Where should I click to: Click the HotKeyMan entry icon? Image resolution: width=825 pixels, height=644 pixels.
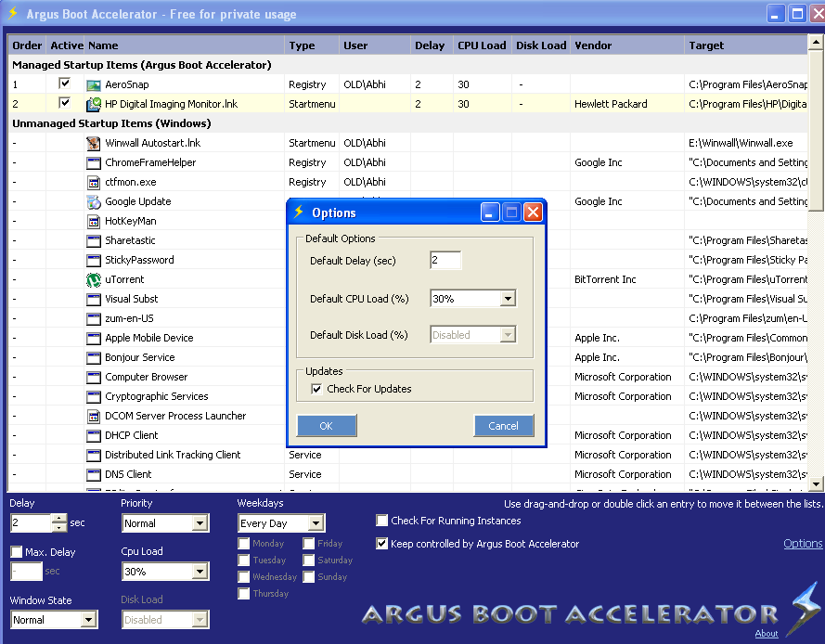pyautogui.click(x=94, y=221)
